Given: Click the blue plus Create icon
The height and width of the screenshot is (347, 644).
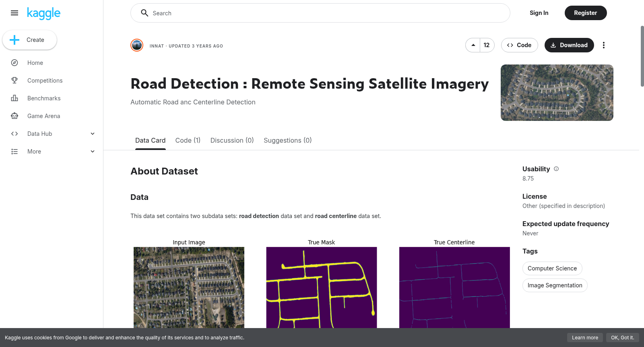Looking at the screenshot, I should [14, 40].
